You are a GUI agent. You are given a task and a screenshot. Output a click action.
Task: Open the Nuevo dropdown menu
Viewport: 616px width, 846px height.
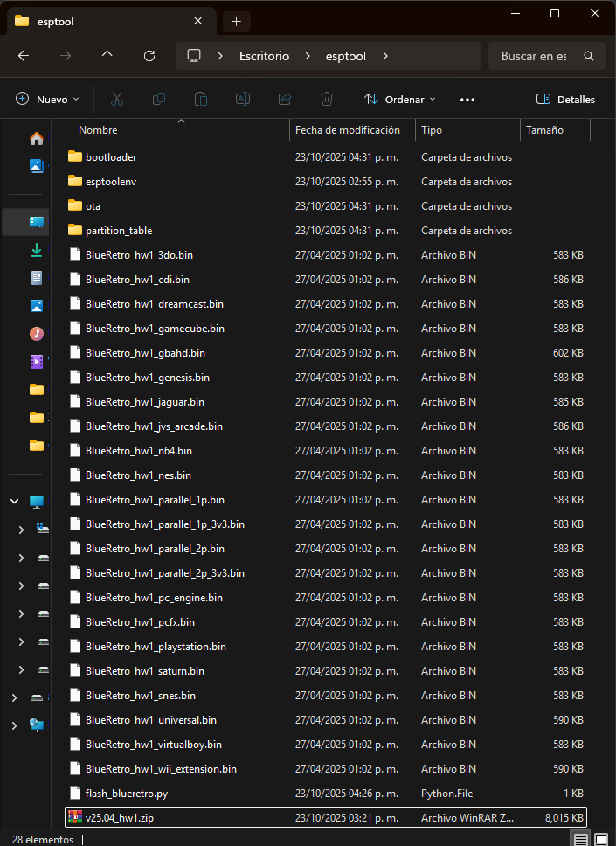coord(47,100)
